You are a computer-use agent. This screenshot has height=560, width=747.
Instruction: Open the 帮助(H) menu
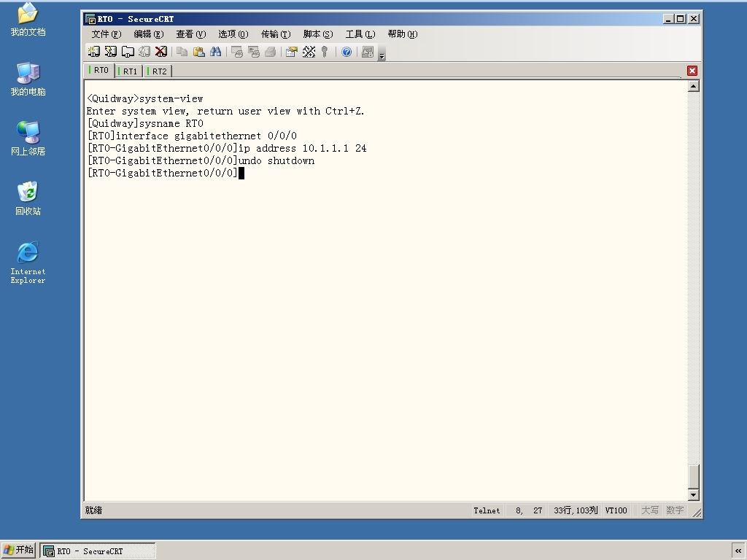coord(402,34)
